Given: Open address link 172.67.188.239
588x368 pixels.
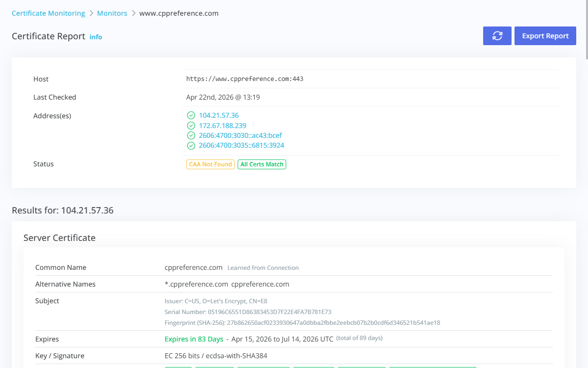Looking at the screenshot, I should coord(222,126).
